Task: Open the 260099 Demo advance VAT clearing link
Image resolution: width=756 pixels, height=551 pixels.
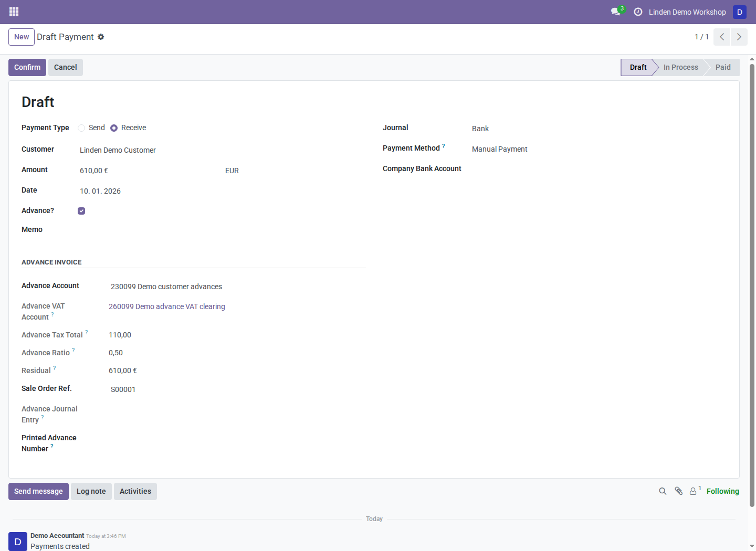Action: [x=167, y=306]
